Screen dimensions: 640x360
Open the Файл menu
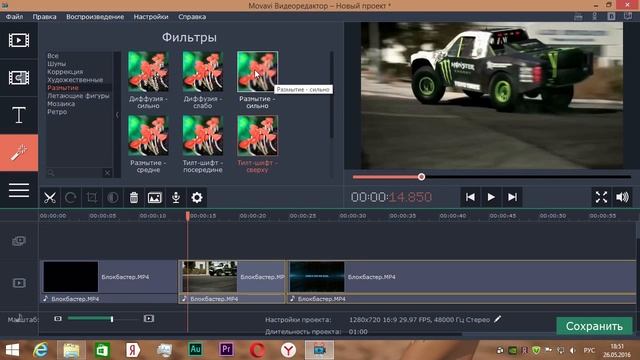point(14,17)
